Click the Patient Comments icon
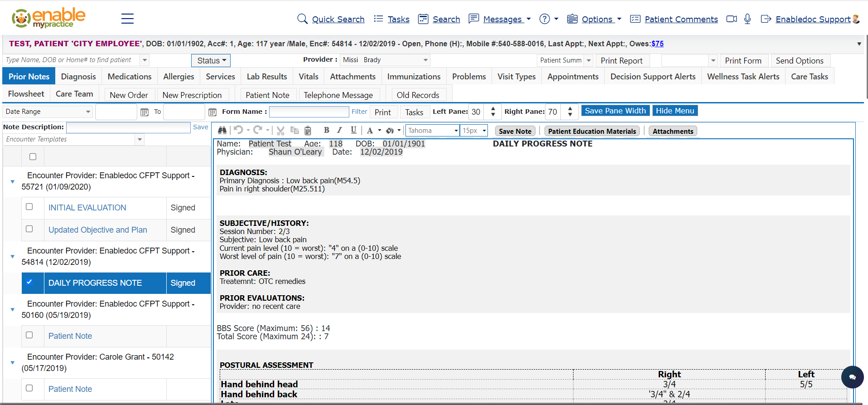 (635, 19)
